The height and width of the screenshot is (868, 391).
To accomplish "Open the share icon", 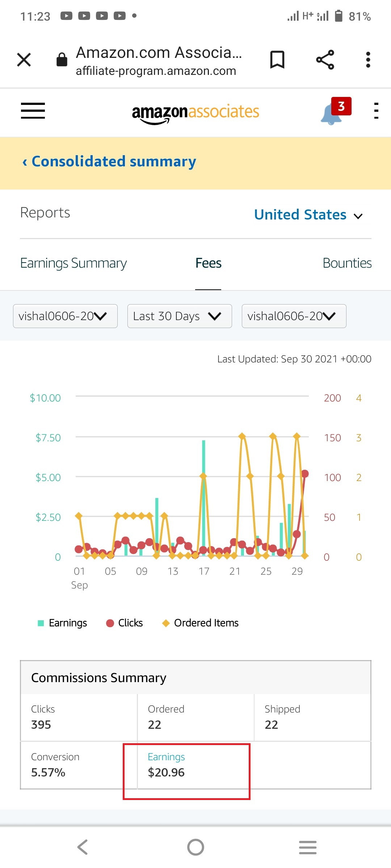I will (x=325, y=60).
